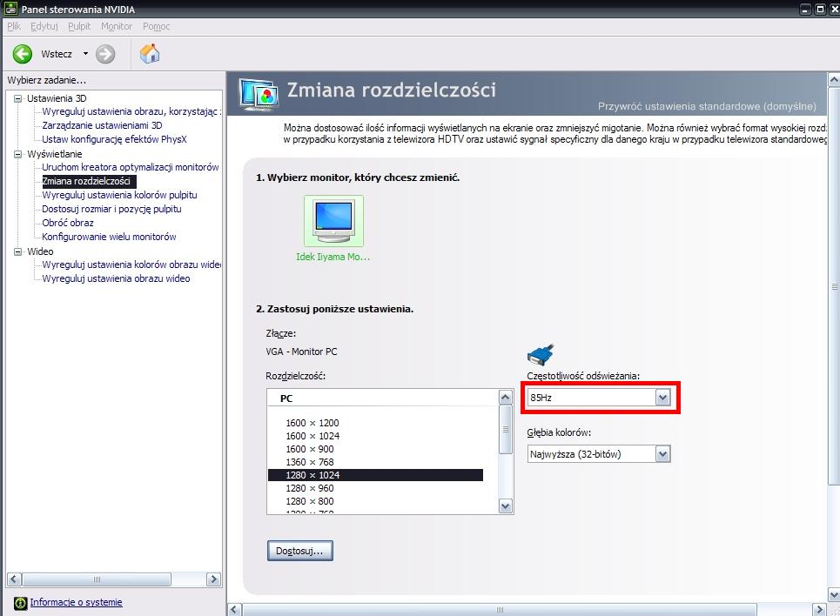Viewport: 840px width, 616px height.
Task: Click the task tree horizontal scrollbar thumb
Action: coord(97,579)
